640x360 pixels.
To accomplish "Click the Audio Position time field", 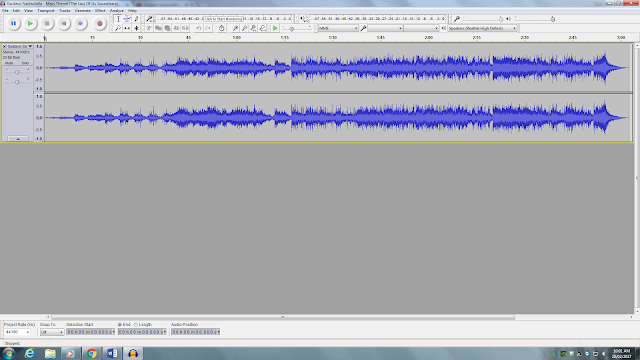I will [x=196, y=332].
